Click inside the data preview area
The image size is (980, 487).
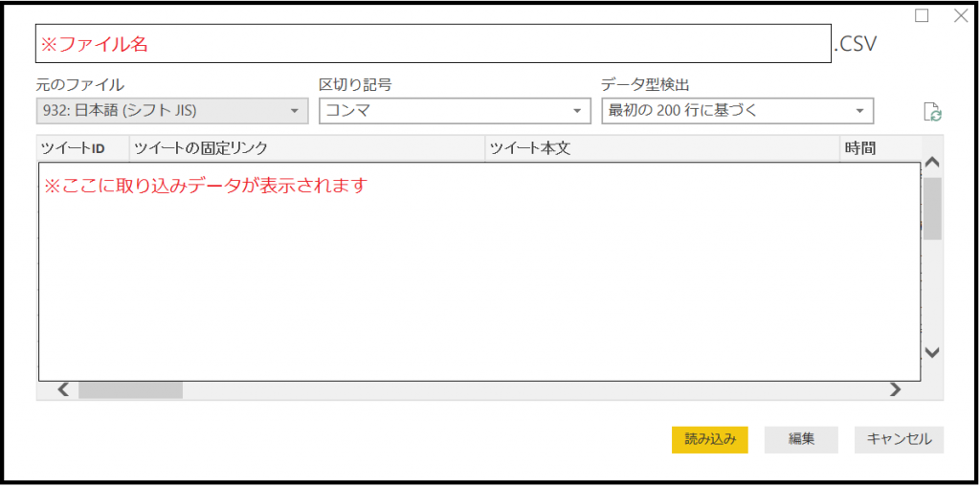coord(479,277)
